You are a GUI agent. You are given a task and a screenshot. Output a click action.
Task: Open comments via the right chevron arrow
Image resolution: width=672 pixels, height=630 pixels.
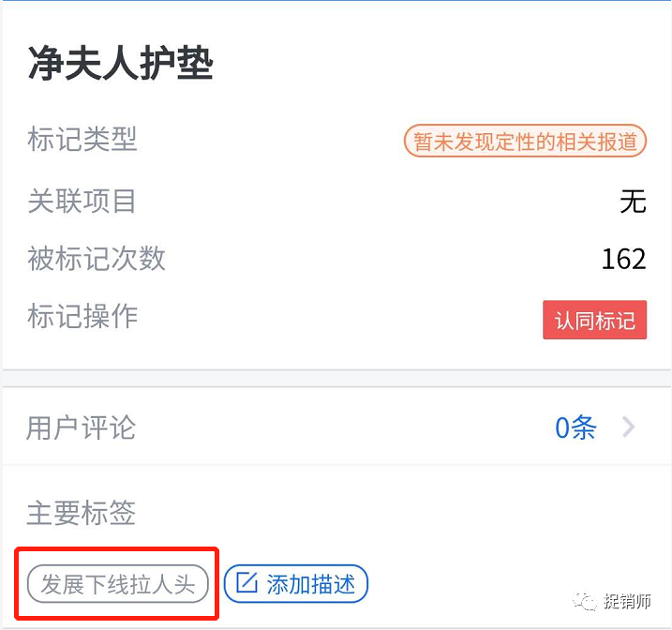coord(629,428)
